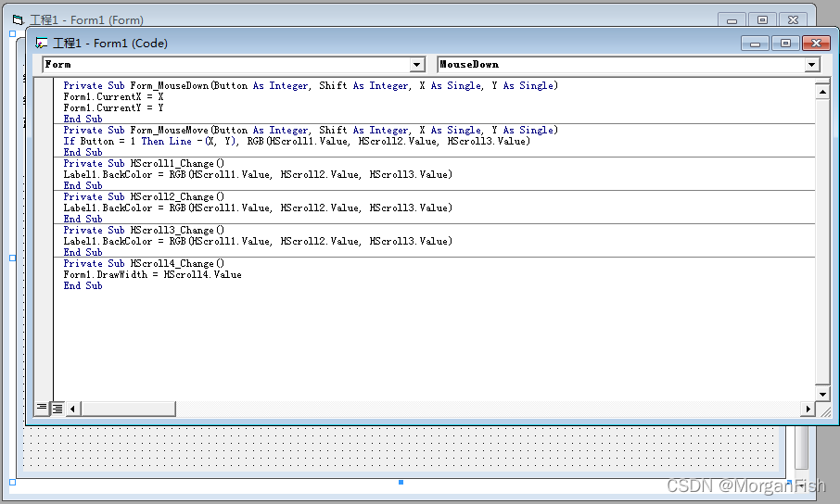Screen dimensions: 840x504
Task: Click vertical scrollbar down arrow
Action: tap(822, 394)
